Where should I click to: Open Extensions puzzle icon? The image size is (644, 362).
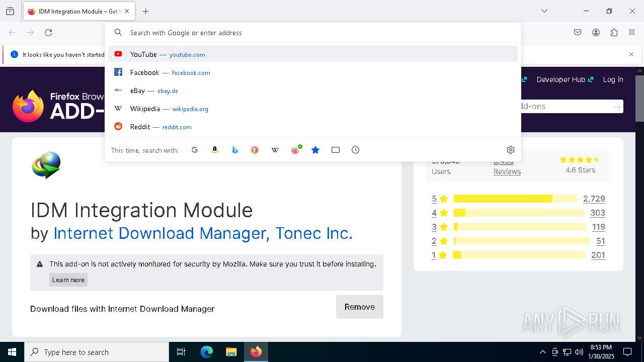click(x=614, y=33)
